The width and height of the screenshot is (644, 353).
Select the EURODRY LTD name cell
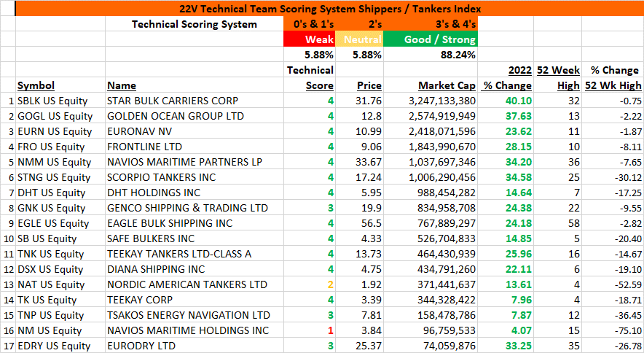(195, 346)
